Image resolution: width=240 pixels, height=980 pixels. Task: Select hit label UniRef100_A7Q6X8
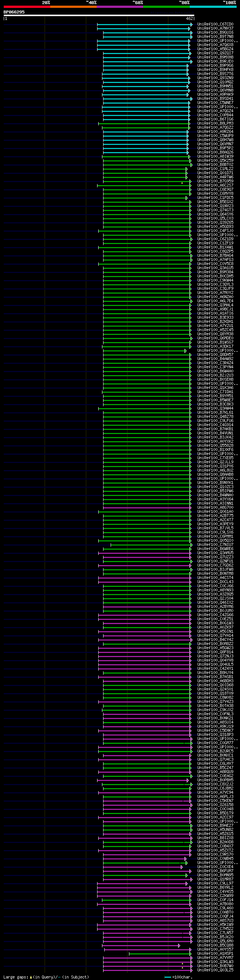[215, 45]
